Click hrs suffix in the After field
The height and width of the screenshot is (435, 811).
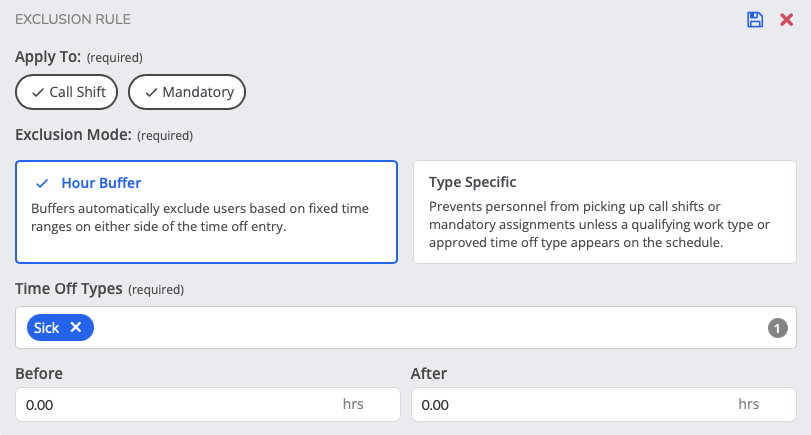click(x=748, y=404)
